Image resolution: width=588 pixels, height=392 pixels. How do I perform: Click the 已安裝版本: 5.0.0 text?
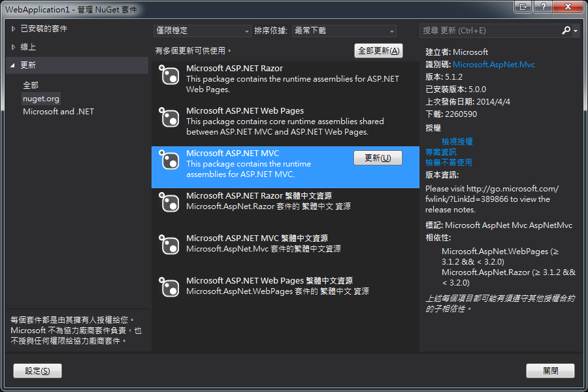coord(455,90)
